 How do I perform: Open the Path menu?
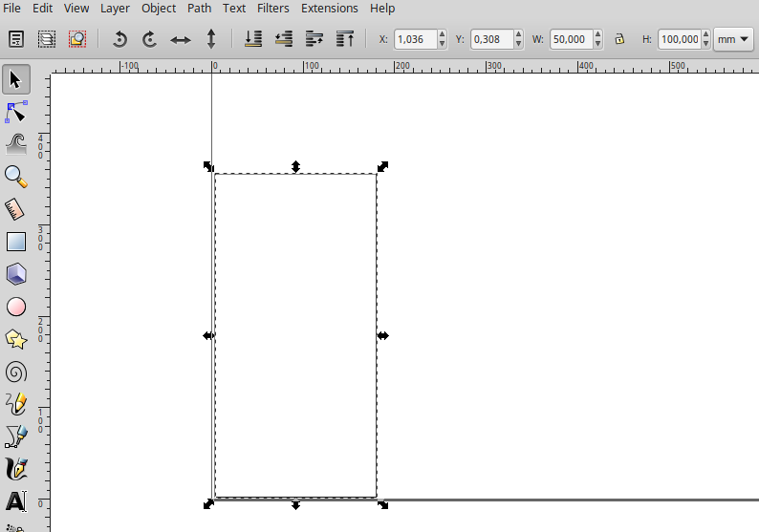pyautogui.click(x=200, y=8)
